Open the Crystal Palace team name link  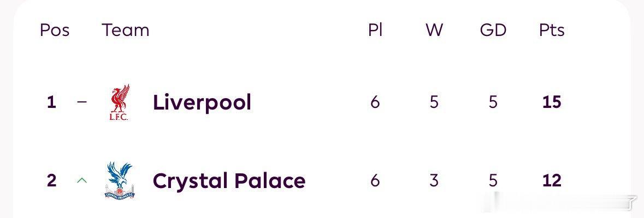229,181
